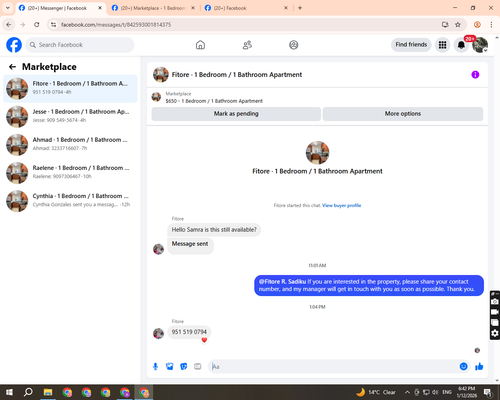
Task: Click Fitore's avatar next to phone number
Action: [158, 333]
